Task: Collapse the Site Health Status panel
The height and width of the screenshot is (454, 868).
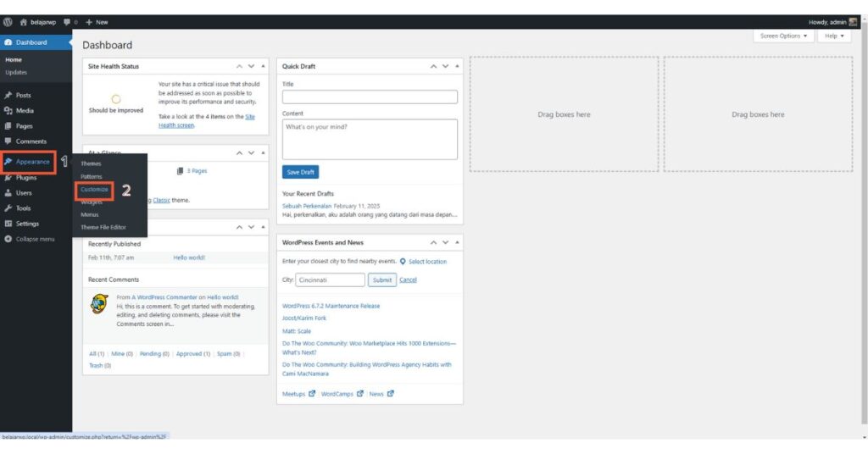Action: (263, 66)
